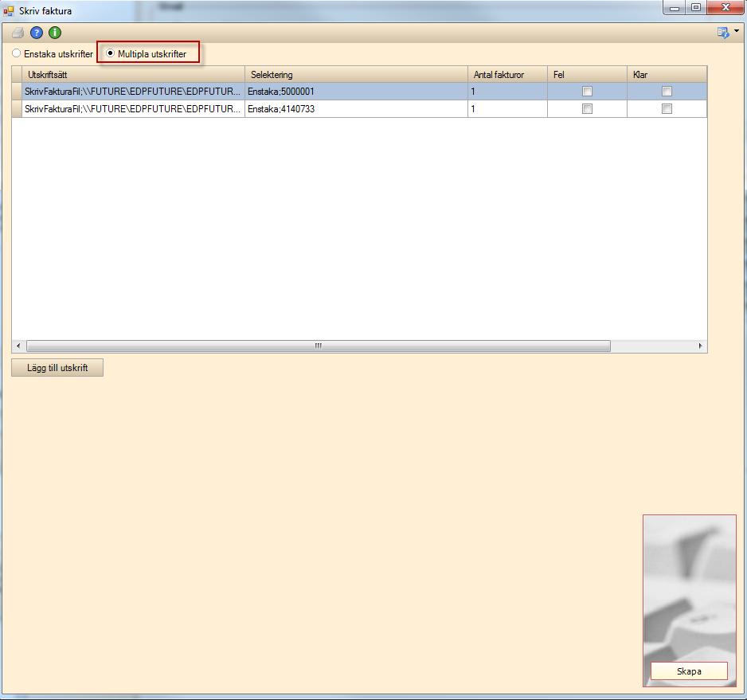The width and height of the screenshot is (747, 700).
Task: Open help via blue question mark icon
Action: 36,33
